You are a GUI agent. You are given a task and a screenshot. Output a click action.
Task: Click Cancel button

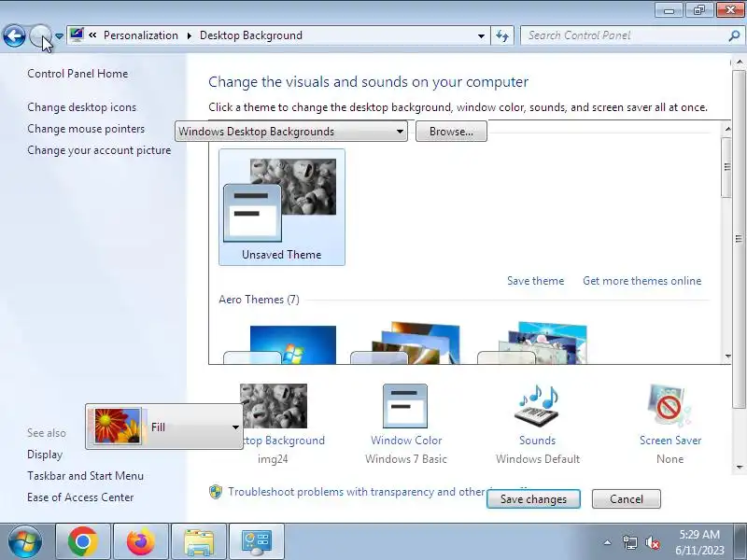pyautogui.click(x=626, y=498)
